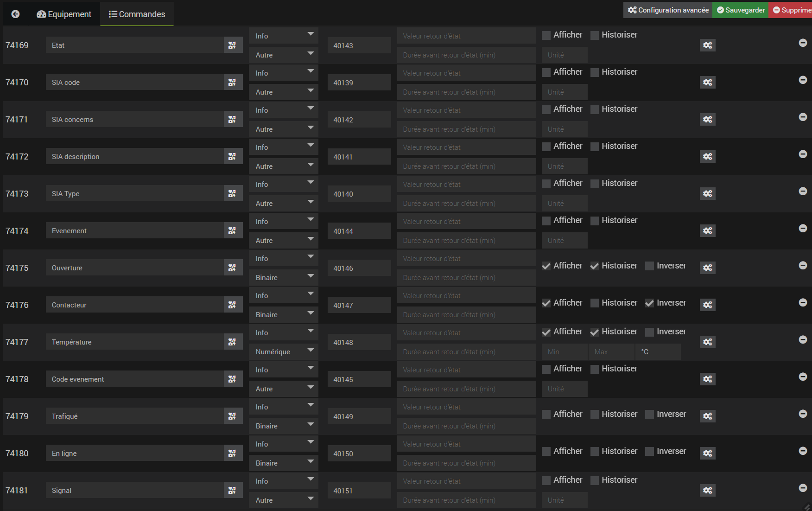Remove the Contacteur command row

pyautogui.click(x=803, y=302)
